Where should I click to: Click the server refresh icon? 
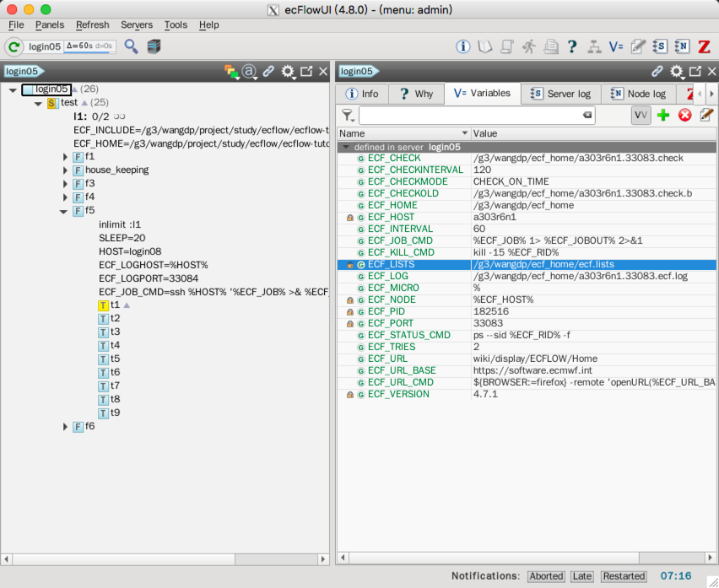pos(14,46)
